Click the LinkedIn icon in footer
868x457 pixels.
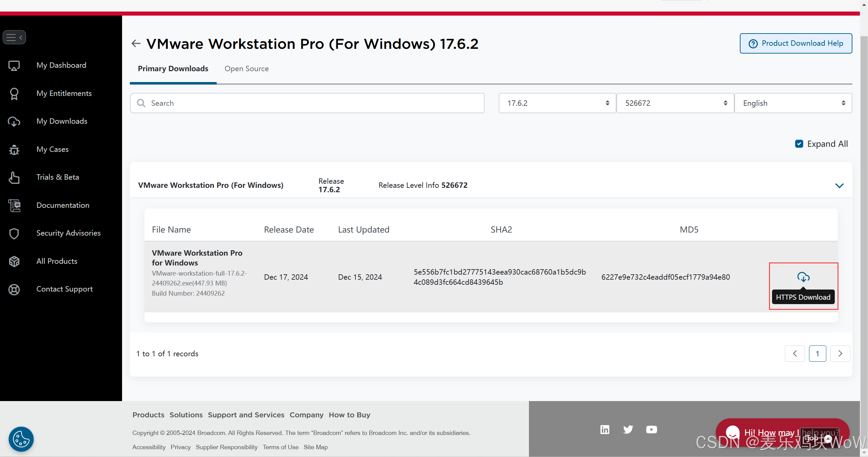coord(605,430)
